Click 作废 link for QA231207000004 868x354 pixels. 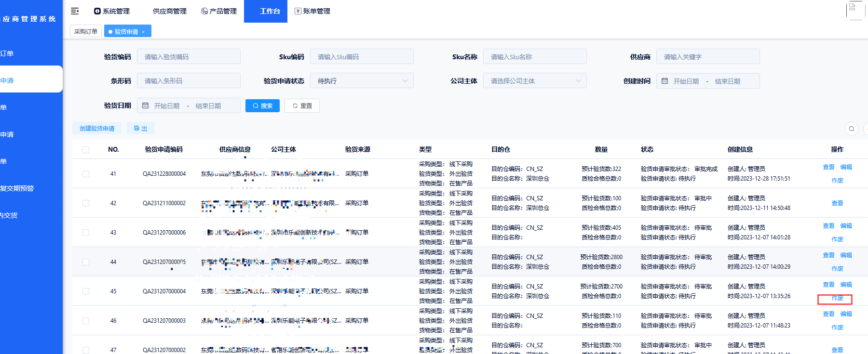pyautogui.click(x=837, y=299)
